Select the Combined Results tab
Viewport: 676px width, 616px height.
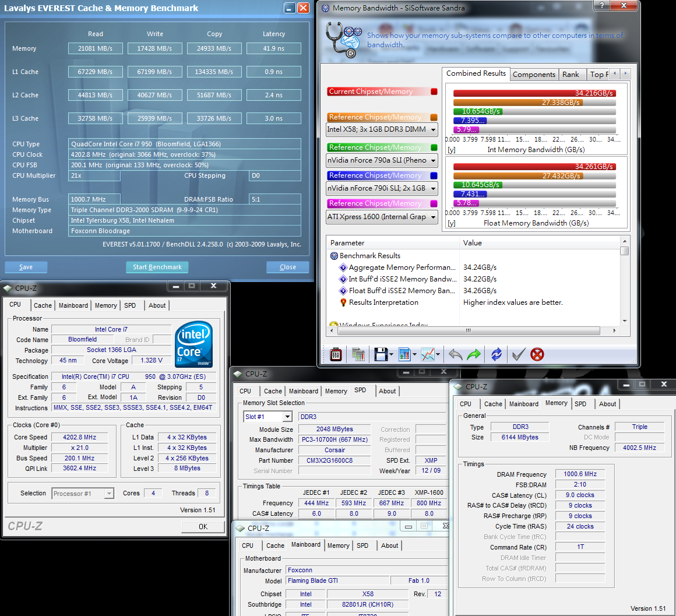point(476,73)
